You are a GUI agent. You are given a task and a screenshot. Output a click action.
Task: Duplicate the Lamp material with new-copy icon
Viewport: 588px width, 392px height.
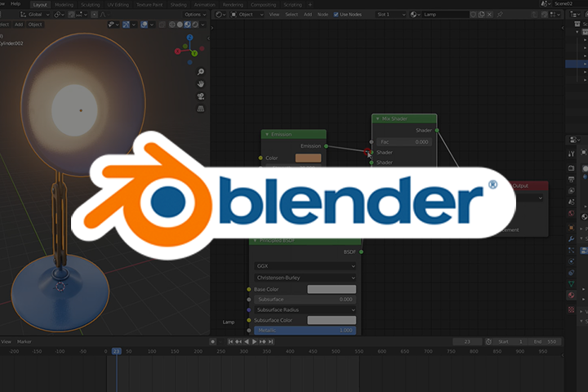pos(482,14)
